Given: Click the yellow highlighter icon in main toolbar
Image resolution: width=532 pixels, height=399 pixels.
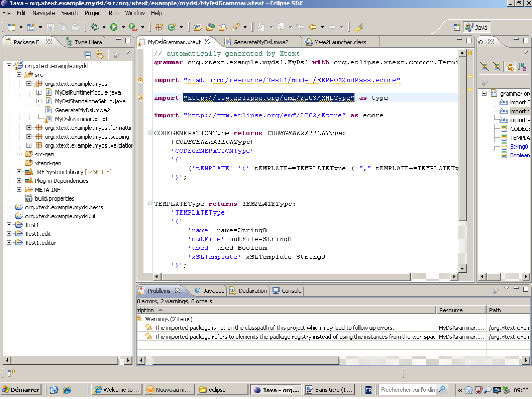Looking at the screenshot, I should [x=358, y=27].
